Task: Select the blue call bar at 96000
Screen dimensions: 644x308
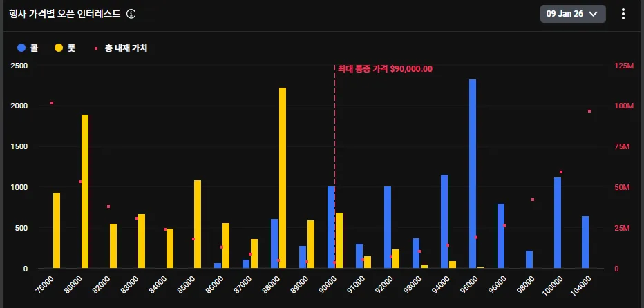Action: click(x=501, y=235)
